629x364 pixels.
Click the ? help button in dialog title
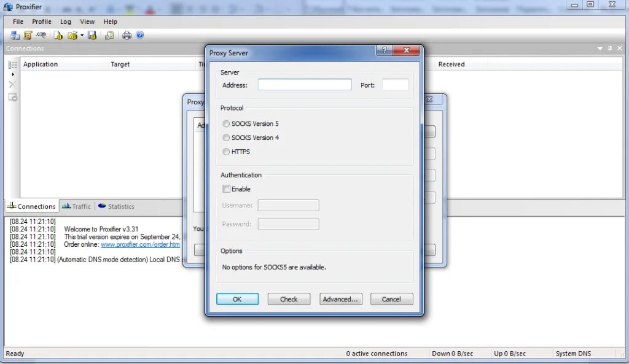385,50
